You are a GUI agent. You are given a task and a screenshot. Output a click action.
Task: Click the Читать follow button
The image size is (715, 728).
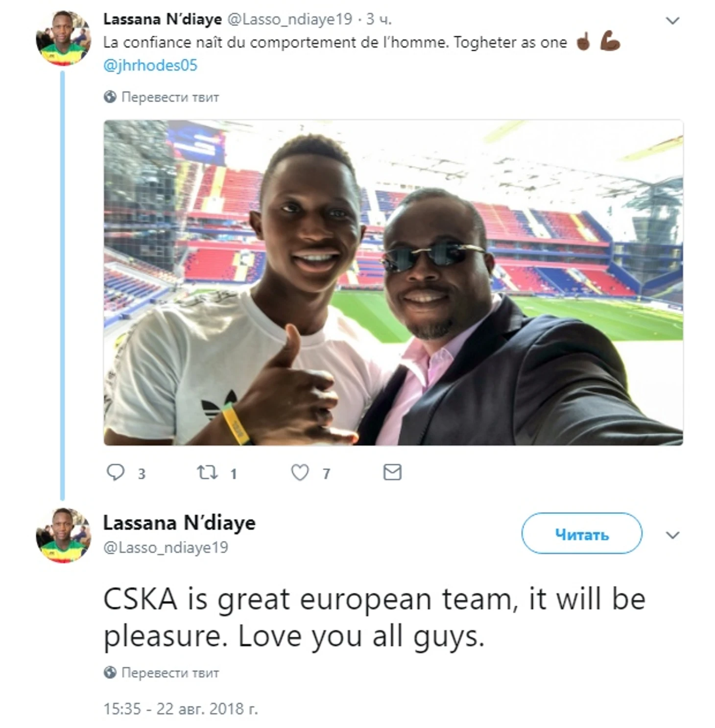tap(582, 534)
